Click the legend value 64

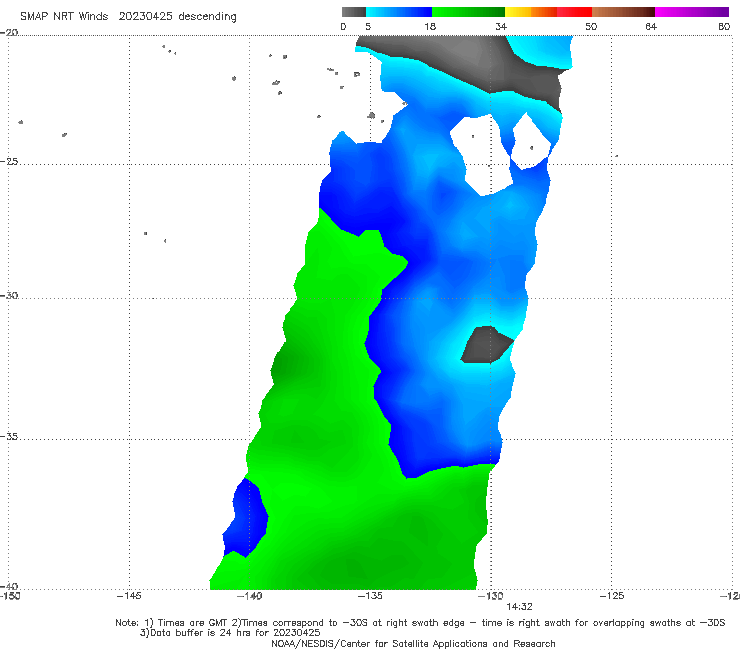(x=651, y=26)
